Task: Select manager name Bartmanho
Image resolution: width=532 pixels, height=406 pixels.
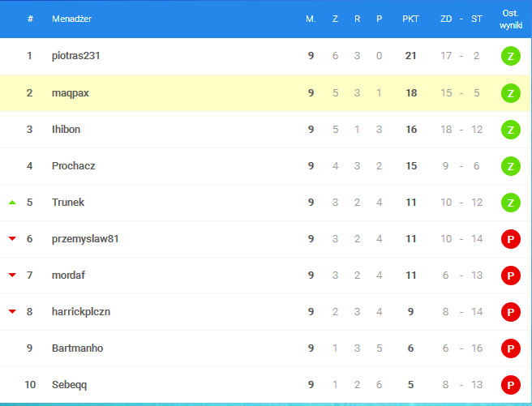Action: click(77, 348)
